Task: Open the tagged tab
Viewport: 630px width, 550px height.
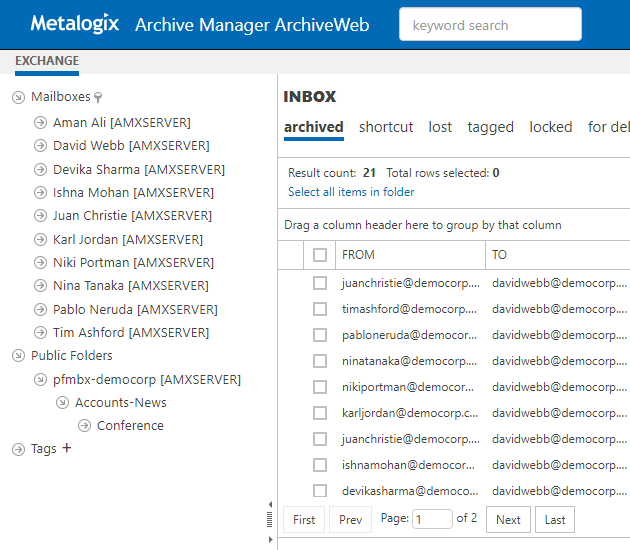Action: pos(490,127)
